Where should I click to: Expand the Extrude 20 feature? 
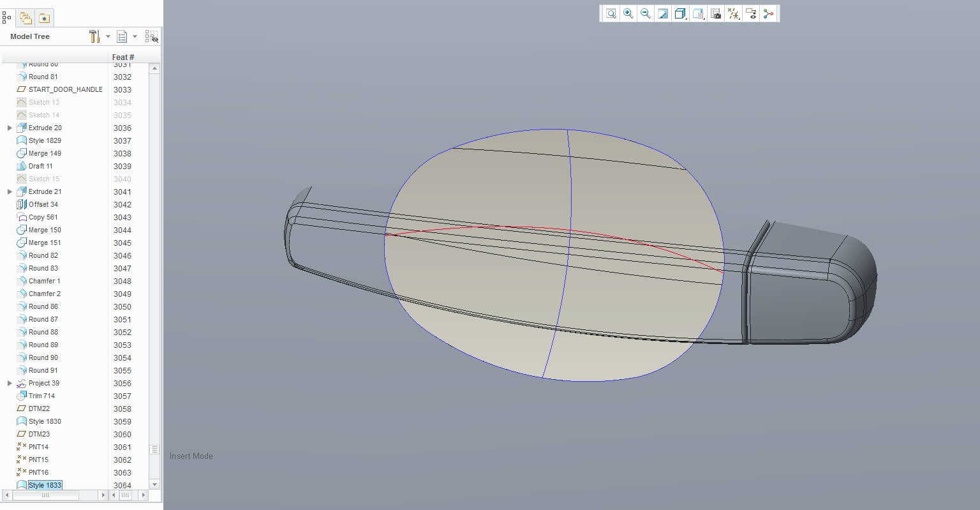coord(10,128)
